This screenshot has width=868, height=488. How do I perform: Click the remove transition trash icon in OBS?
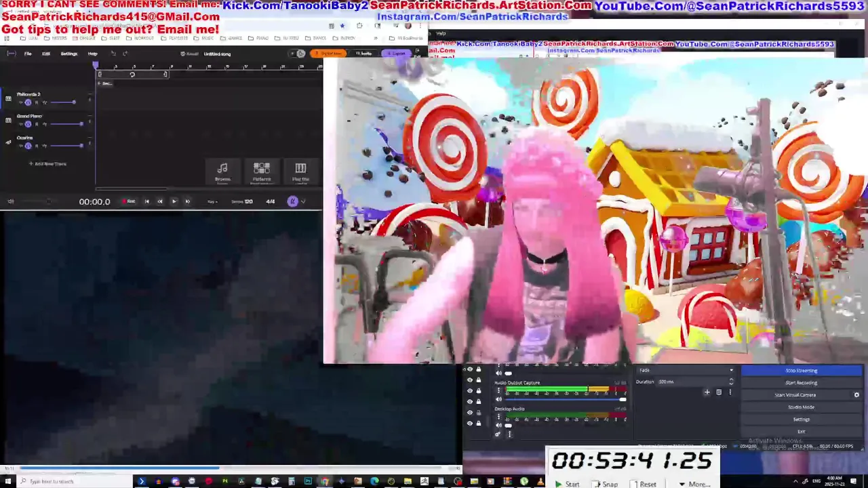(x=719, y=392)
